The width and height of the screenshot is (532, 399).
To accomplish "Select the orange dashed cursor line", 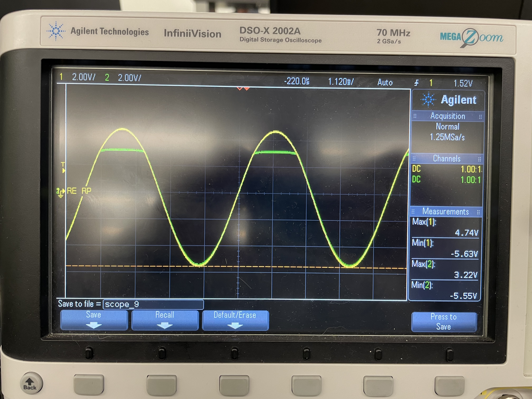I will [236, 267].
